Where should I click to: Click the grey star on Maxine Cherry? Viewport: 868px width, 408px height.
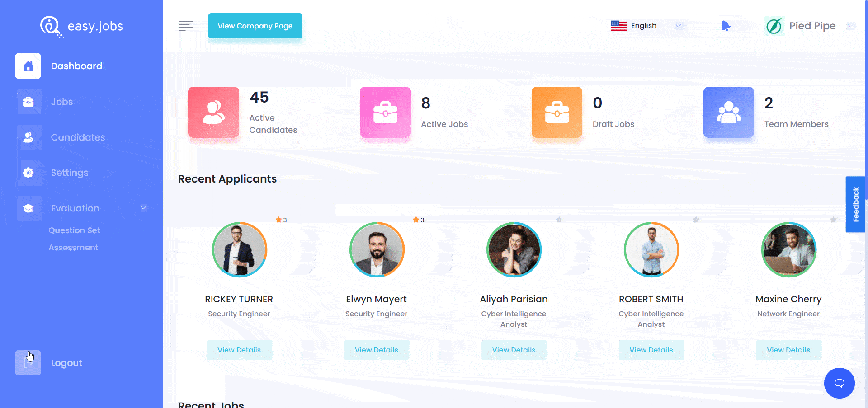click(x=834, y=220)
